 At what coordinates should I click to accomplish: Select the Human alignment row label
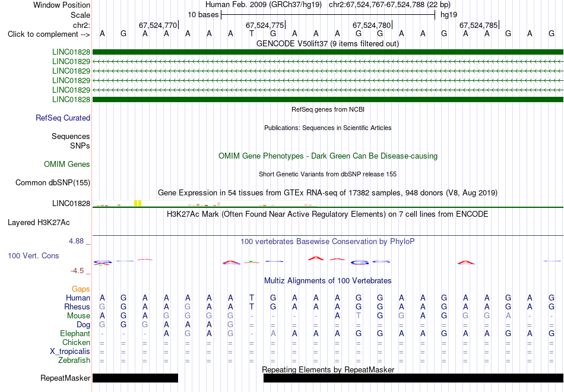[78, 298]
